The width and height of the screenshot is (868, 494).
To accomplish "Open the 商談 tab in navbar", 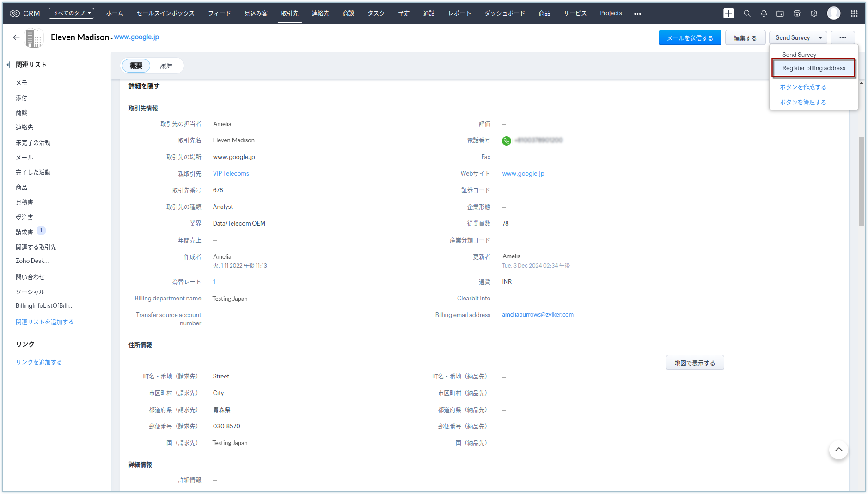I will tap(348, 13).
